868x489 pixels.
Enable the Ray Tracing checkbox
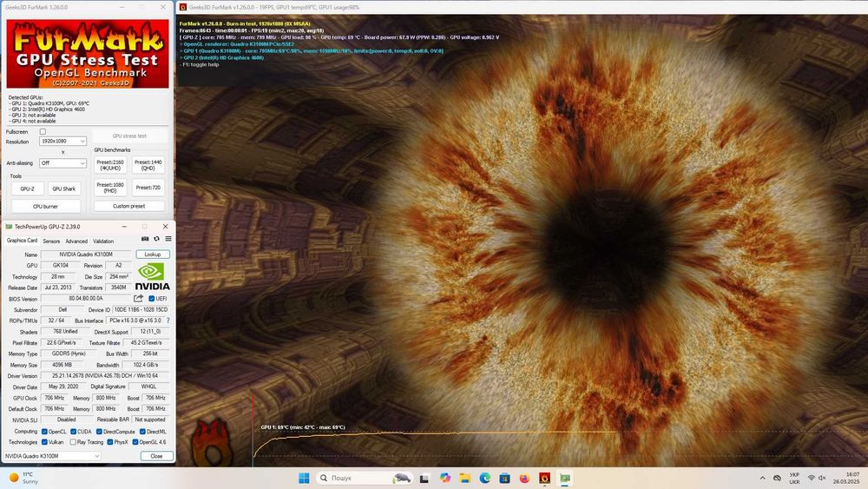pos(73,442)
